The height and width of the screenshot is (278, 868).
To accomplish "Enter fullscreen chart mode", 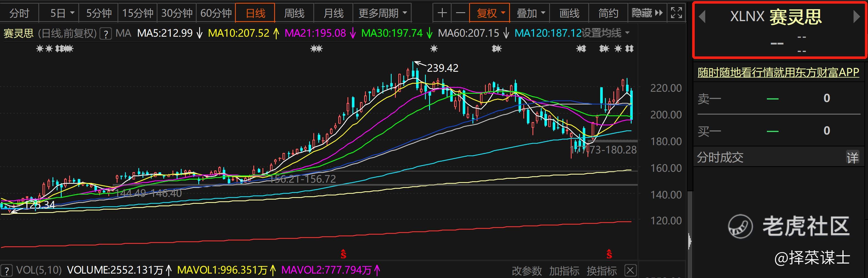I will pos(676,13).
